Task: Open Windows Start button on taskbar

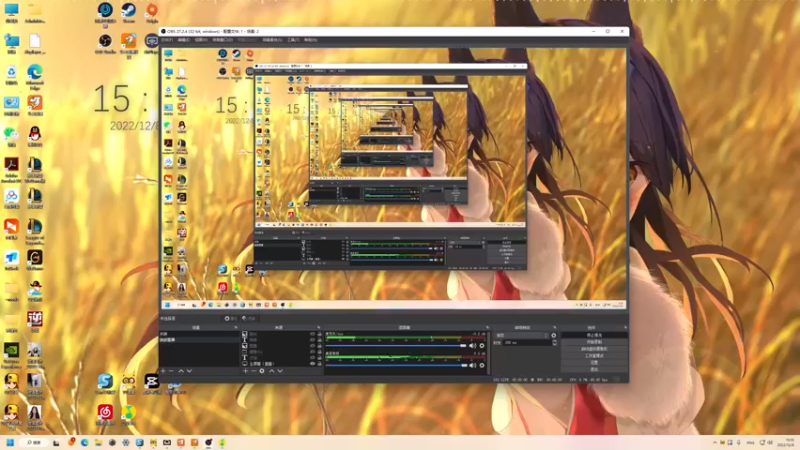Action: click(10, 442)
